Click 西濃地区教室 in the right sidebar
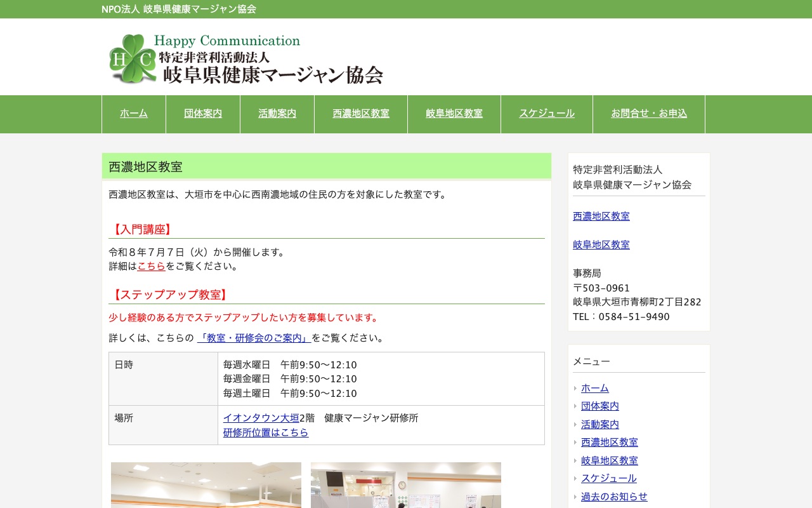 [x=601, y=216]
